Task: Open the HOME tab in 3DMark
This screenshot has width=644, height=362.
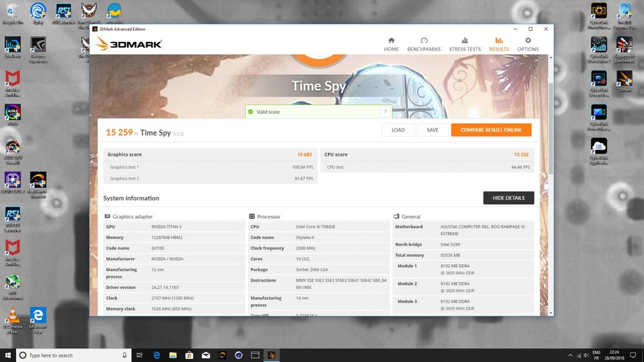Action: pyautogui.click(x=391, y=44)
